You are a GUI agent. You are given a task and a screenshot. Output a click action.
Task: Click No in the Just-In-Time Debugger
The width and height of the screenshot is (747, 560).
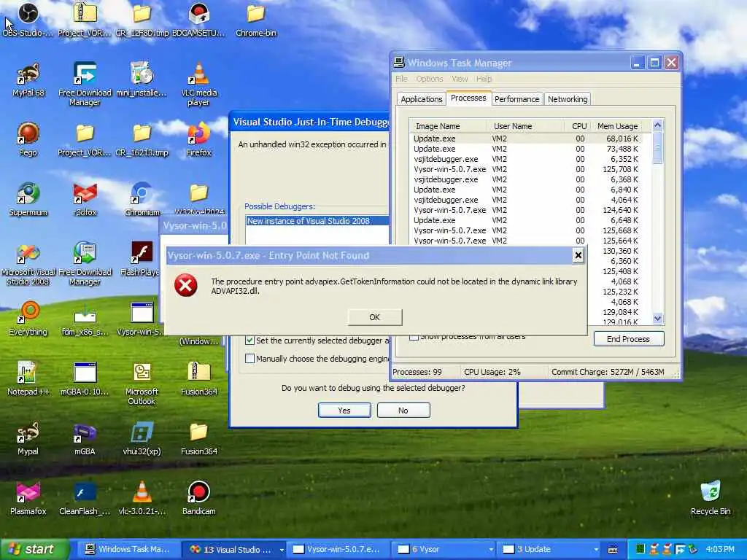[x=403, y=411]
